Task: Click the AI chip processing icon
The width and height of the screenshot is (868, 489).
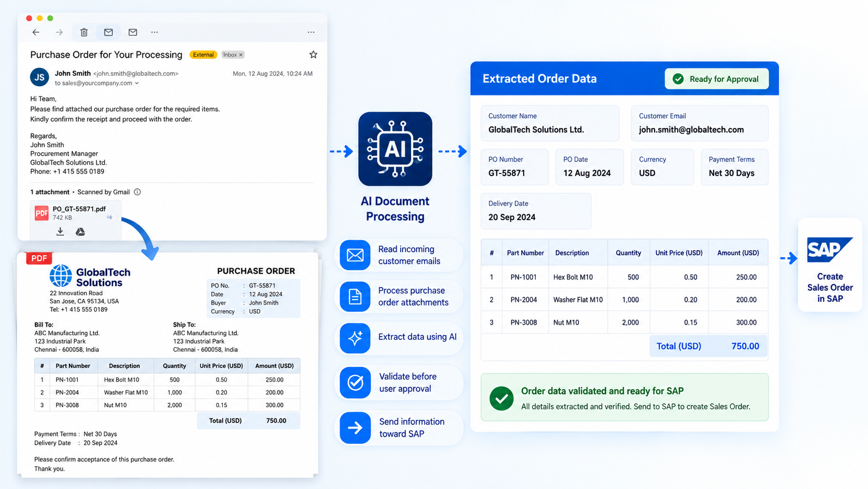Action: pos(395,149)
